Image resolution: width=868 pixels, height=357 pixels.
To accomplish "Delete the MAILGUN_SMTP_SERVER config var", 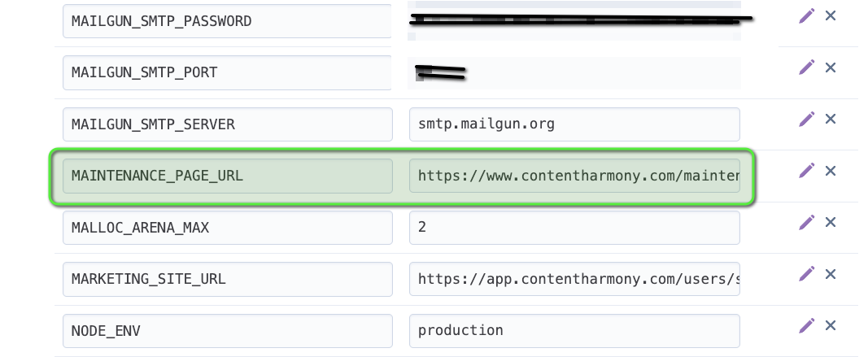I will [831, 119].
